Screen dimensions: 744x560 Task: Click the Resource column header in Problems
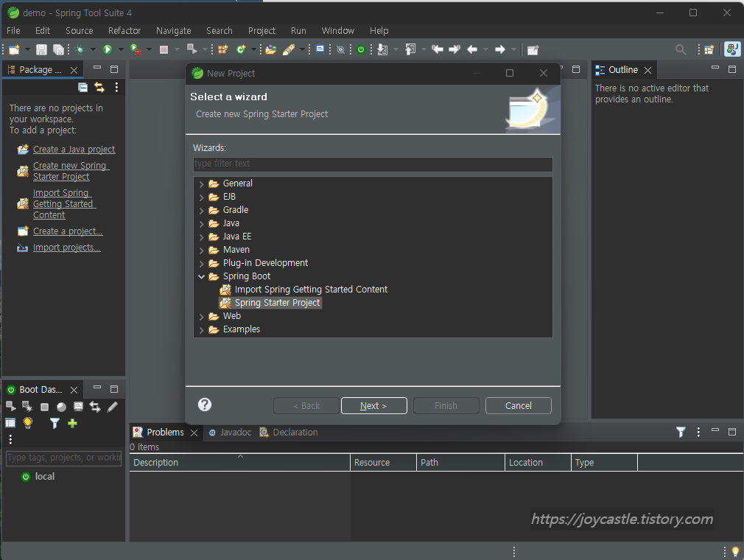tap(383, 462)
